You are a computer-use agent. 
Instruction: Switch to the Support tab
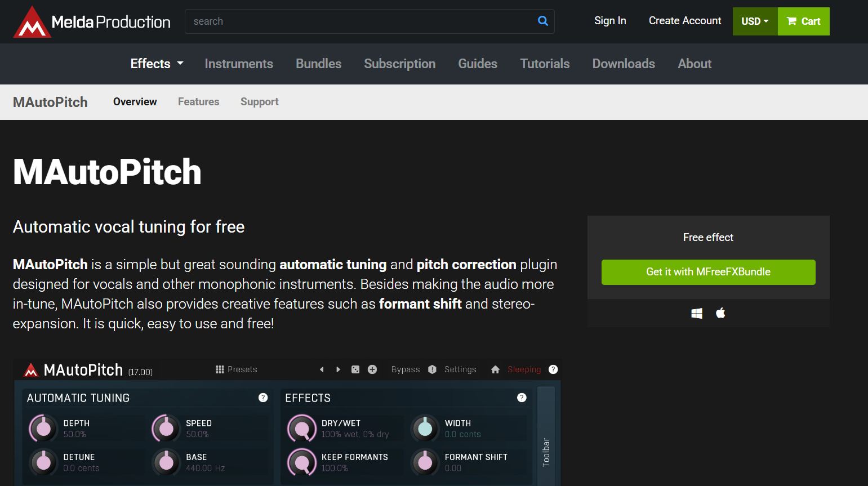(x=260, y=102)
